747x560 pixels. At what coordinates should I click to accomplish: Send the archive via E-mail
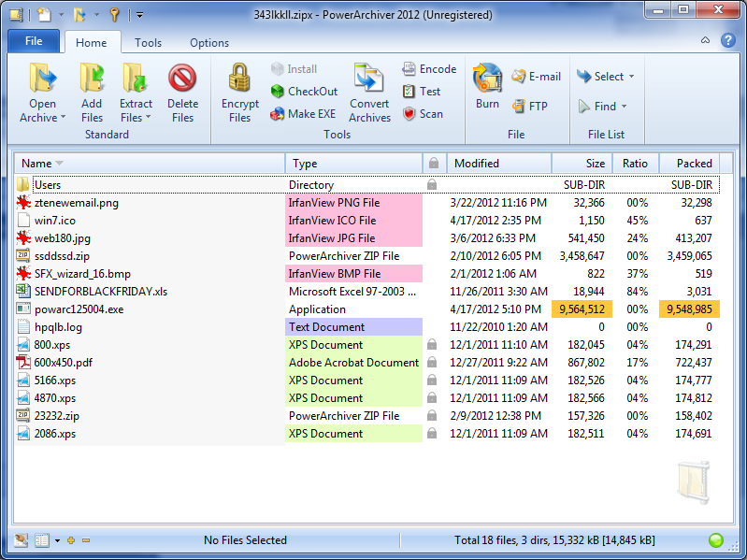pyautogui.click(x=536, y=76)
